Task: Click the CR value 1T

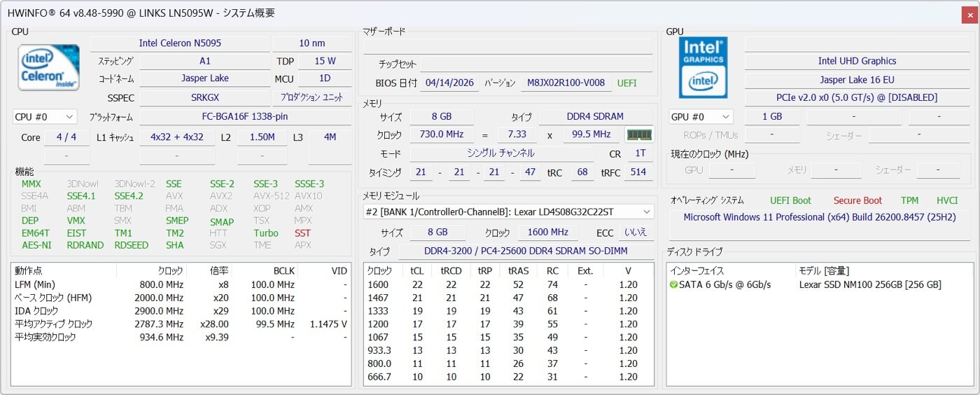Action: coord(640,153)
